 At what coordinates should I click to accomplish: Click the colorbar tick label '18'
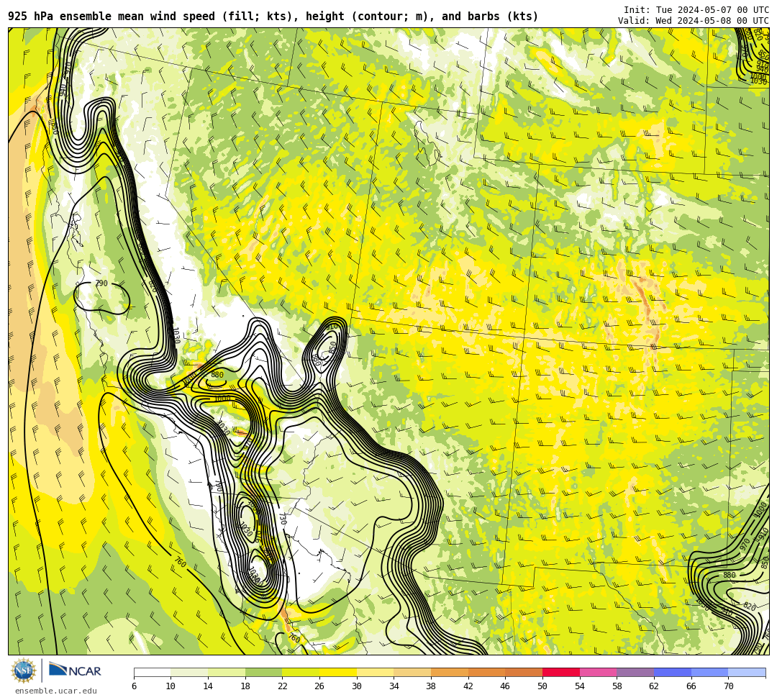[245, 686]
